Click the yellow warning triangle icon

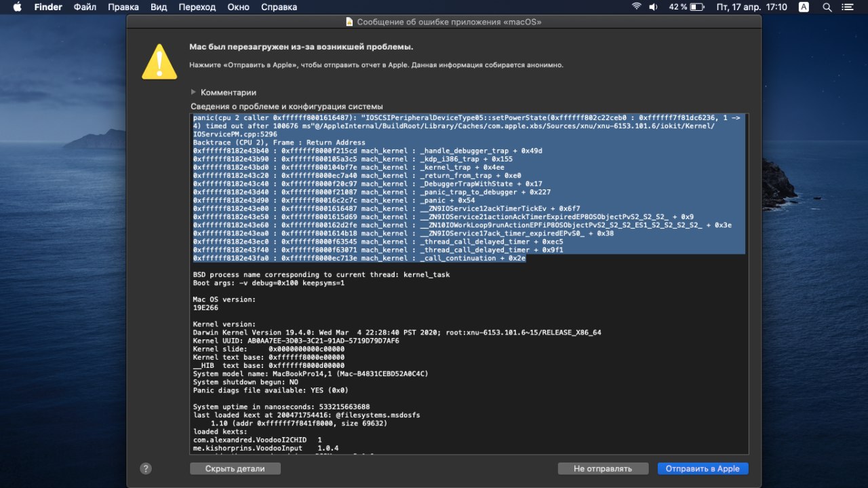coord(159,62)
